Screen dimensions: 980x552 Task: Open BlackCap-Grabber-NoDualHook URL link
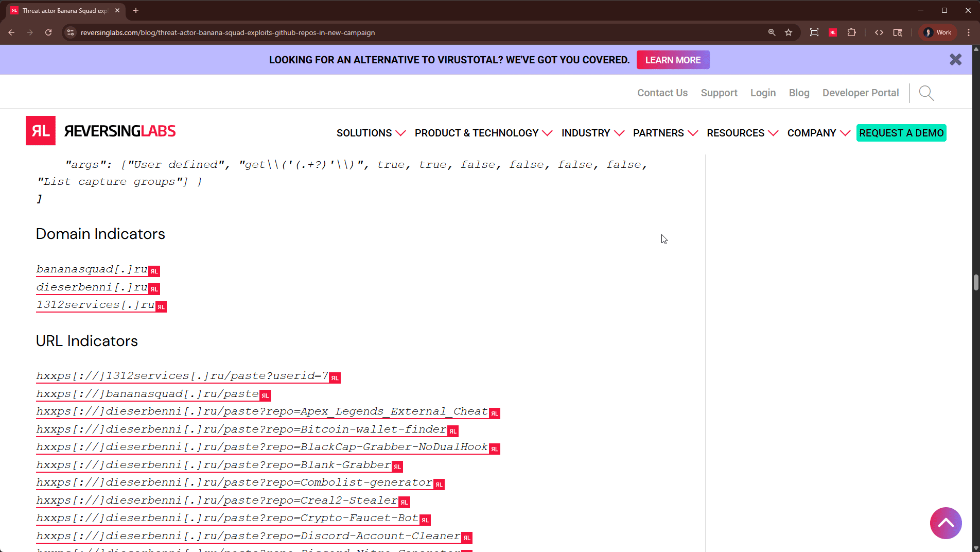262,447
